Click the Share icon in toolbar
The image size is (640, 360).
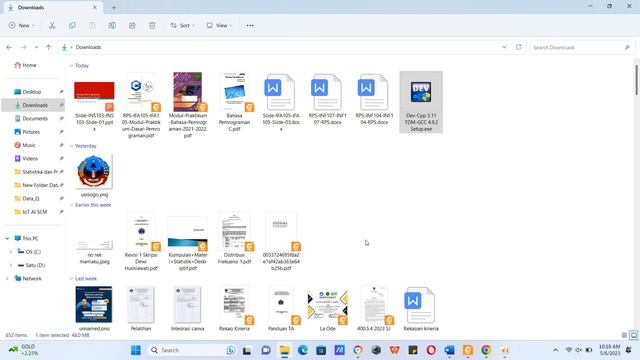132,25
